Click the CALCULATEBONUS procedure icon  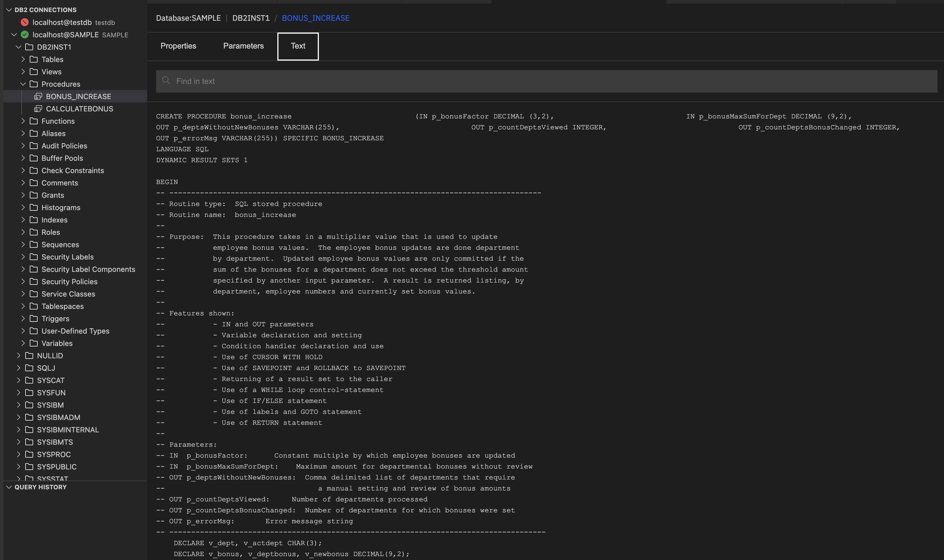[39, 109]
